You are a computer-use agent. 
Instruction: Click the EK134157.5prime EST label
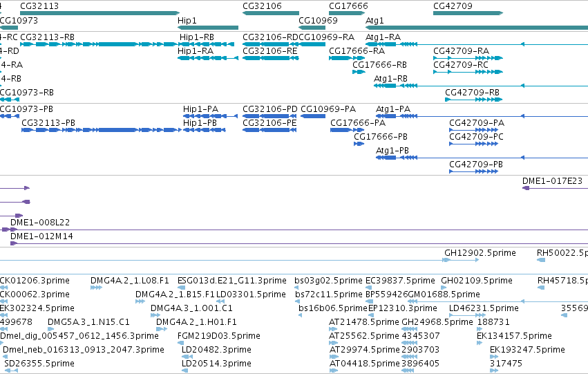(514, 336)
